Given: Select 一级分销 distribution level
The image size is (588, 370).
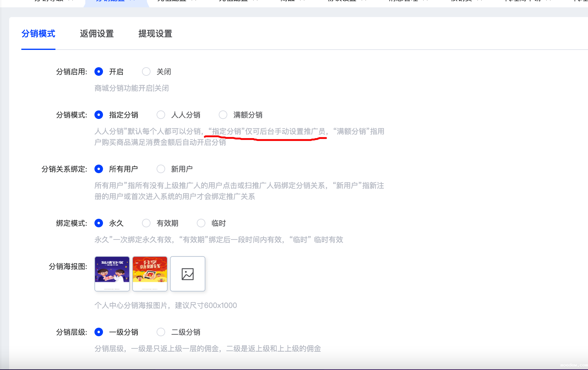Looking at the screenshot, I should 99,332.
